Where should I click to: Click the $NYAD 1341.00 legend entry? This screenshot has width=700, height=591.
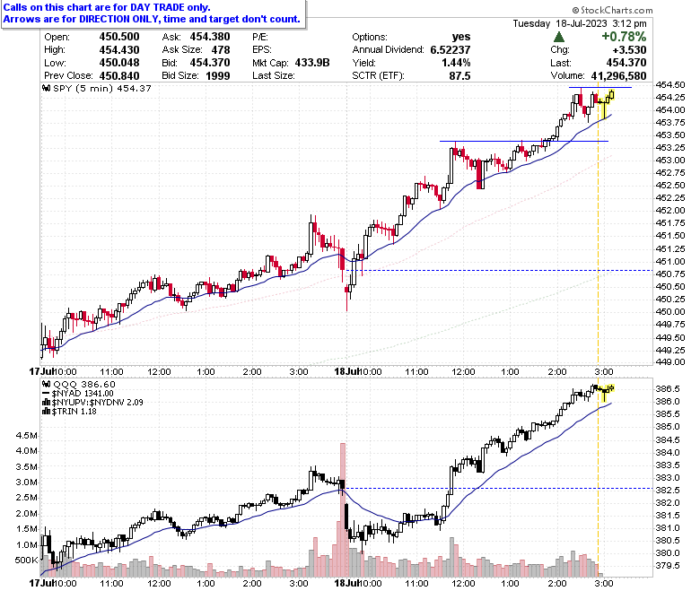click(x=83, y=394)
